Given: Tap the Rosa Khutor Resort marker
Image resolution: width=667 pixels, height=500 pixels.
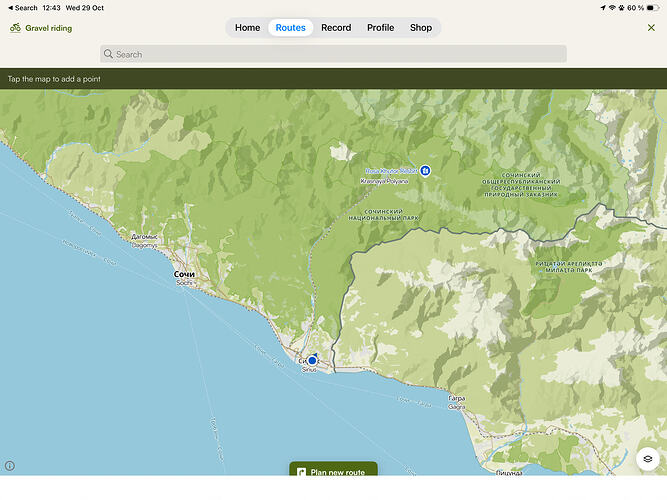Looking at the screenshot, I should coord(425,171).
